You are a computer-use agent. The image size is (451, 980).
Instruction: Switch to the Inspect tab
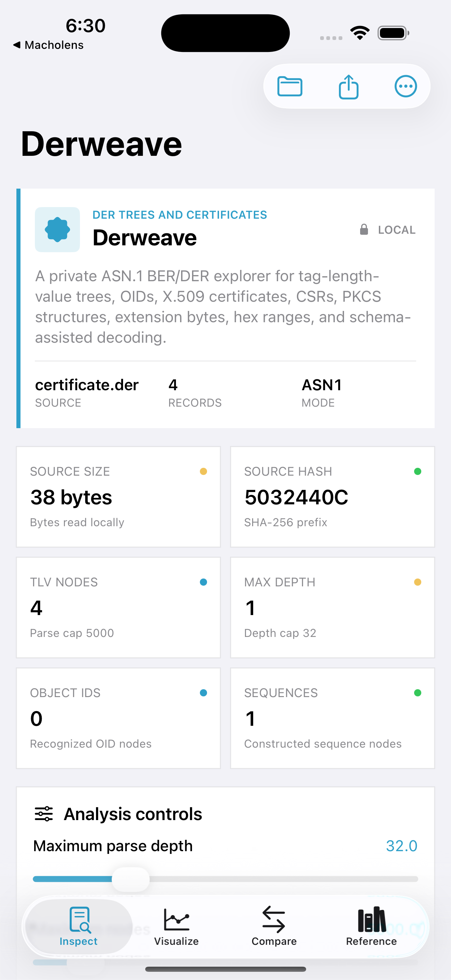(79, 926)
